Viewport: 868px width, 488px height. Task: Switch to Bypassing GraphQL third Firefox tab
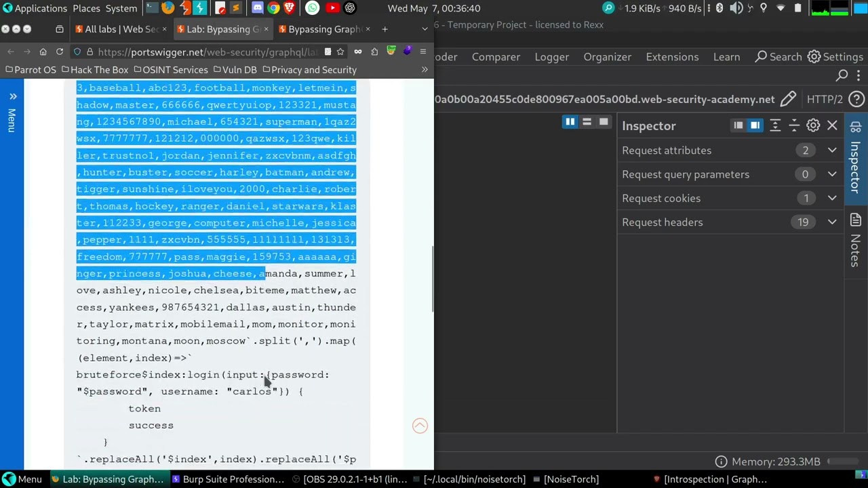323,29
